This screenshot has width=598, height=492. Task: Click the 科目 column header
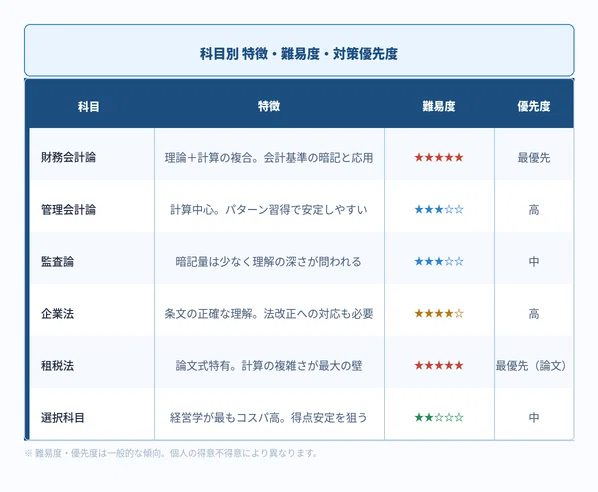pyautogui.click(x=88, y=106)
